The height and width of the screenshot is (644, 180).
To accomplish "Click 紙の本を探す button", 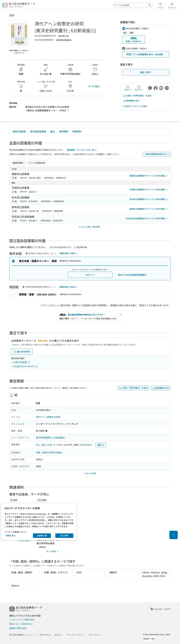I will click(22, 352).
